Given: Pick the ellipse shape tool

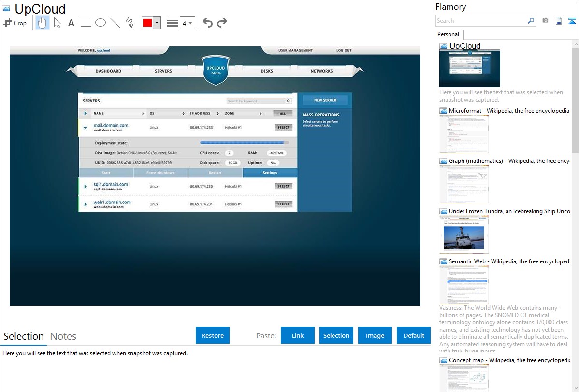Looking at the screenshot, I should 101,23.
